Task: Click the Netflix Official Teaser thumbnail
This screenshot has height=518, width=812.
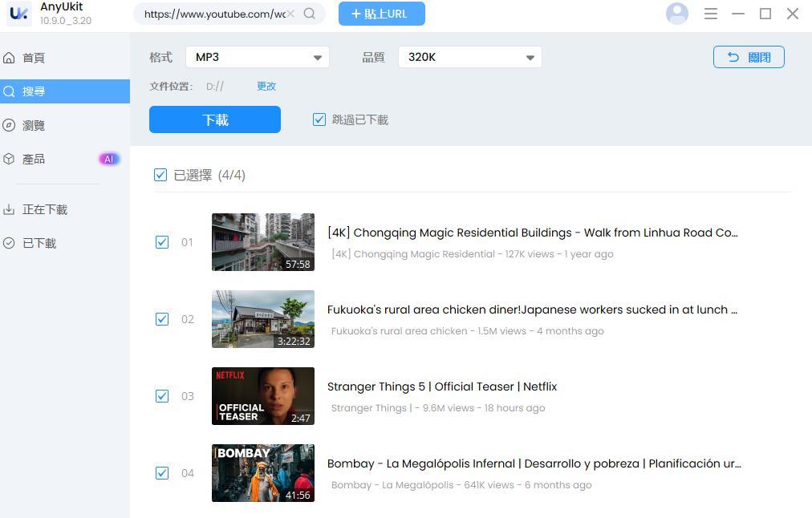Action: click(263, 396)
